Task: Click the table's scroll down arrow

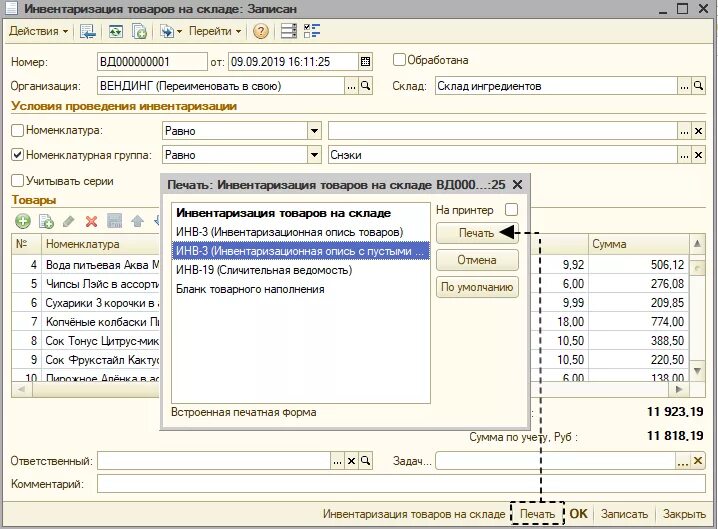Action: 697,371
